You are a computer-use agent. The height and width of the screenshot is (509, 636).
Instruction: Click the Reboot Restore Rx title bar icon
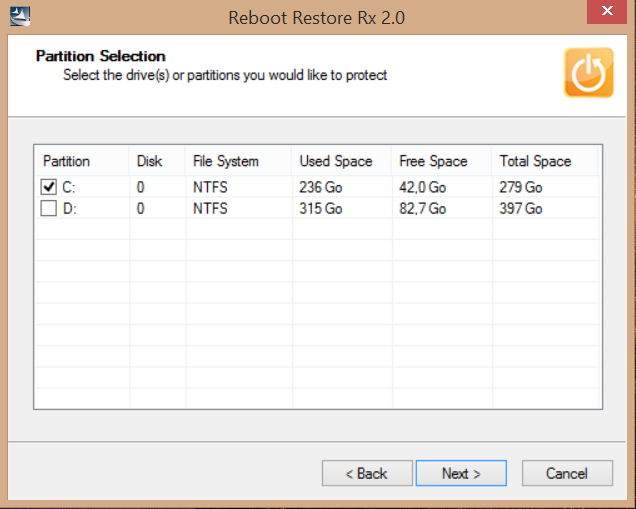click(x=20, y=17)
